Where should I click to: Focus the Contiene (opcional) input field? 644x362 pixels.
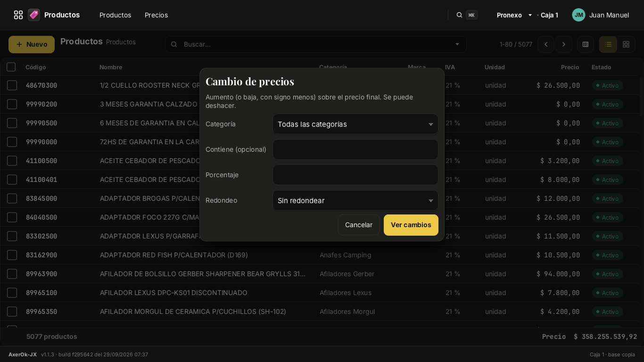(x=355, y=149)
